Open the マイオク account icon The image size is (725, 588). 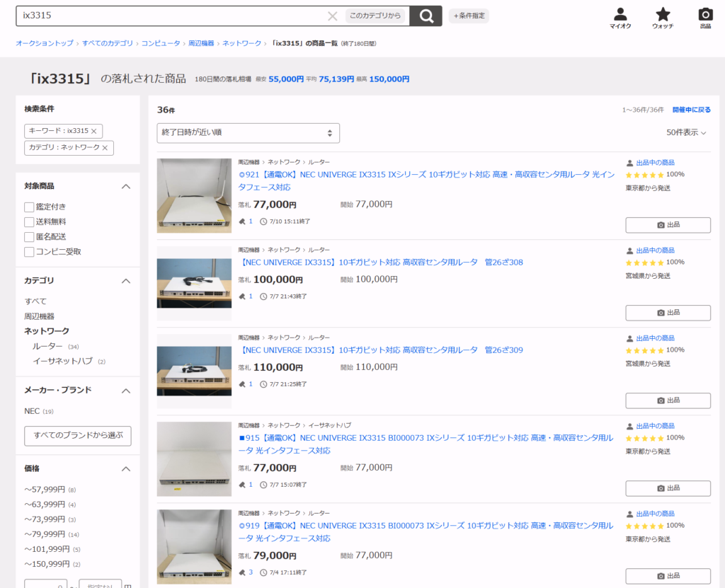[x=620, y=18]
